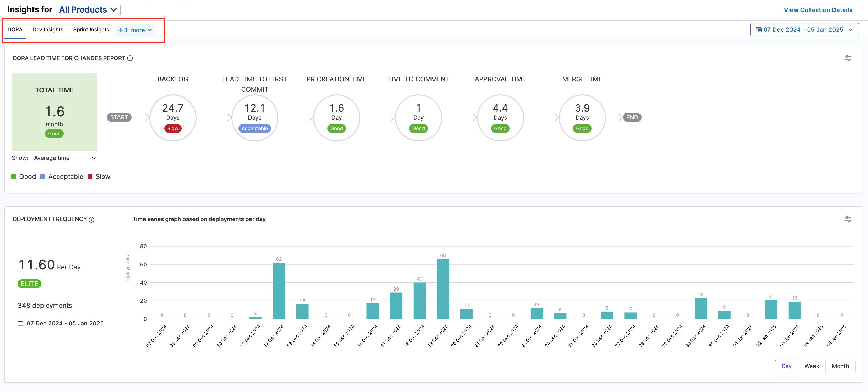Click the Backlog 24.7 Days stage circle
The image size is (868, 392).
point(172,118)
